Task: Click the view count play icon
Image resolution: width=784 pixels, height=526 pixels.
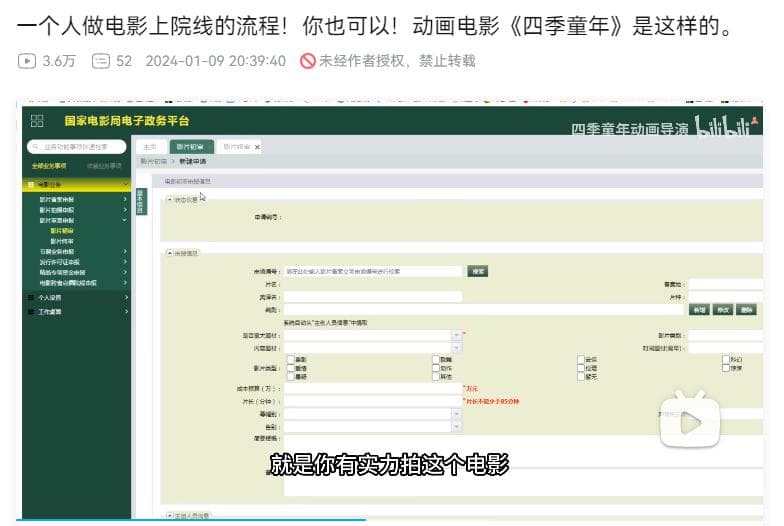Action: [27, 61]
